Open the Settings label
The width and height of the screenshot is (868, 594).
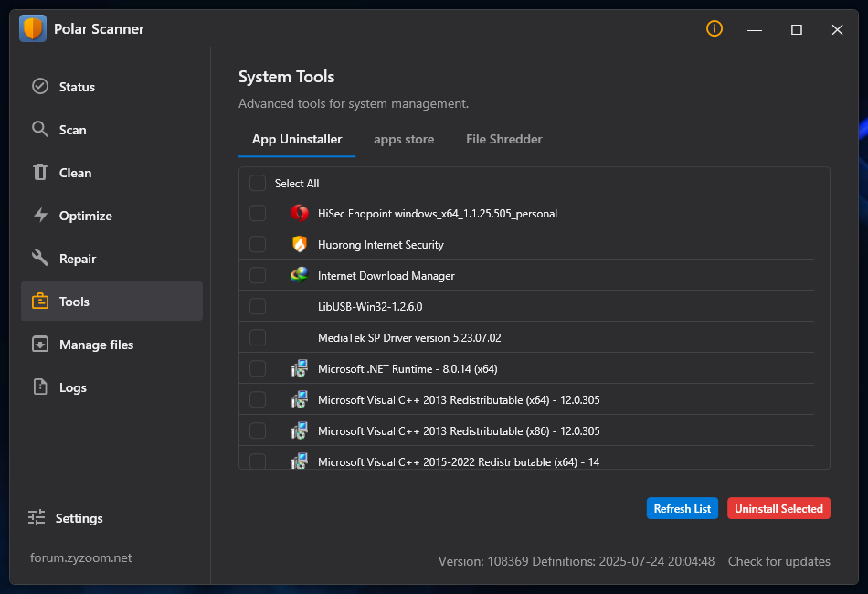79,518
